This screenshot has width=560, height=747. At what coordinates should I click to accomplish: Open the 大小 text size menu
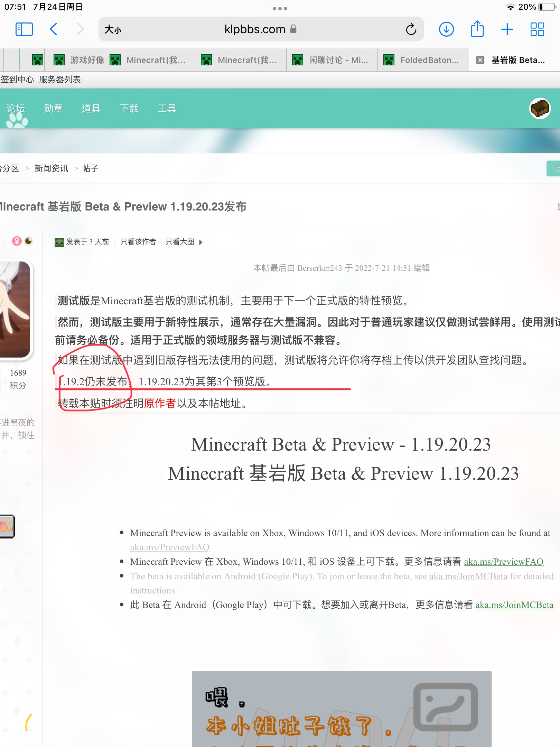tap(113, 29)
